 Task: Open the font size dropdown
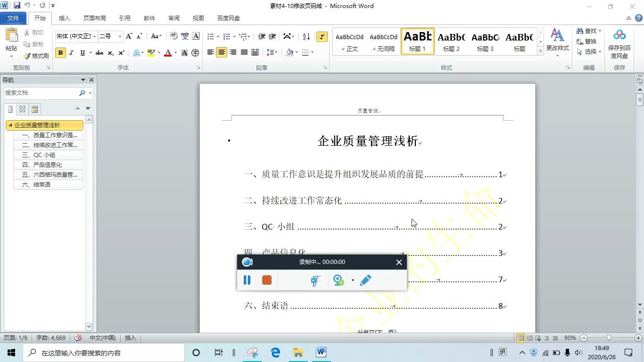point(119,36)
